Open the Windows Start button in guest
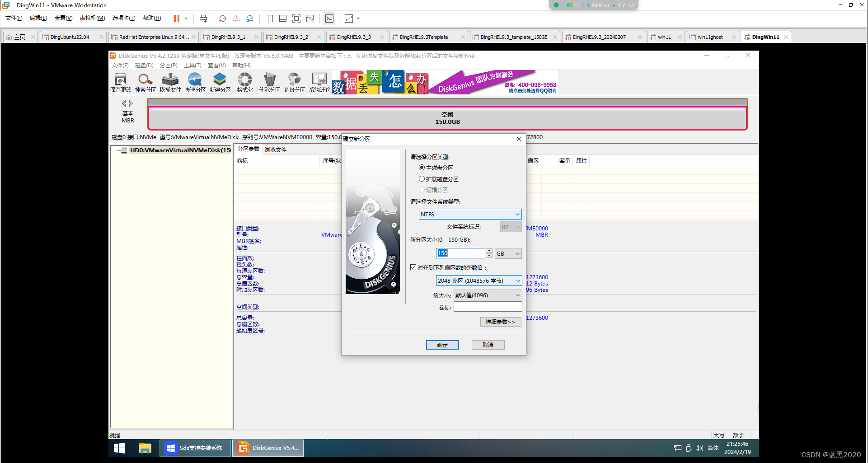Image resolution: width=868 pixels, height=463 pixels. coord(119,448)
